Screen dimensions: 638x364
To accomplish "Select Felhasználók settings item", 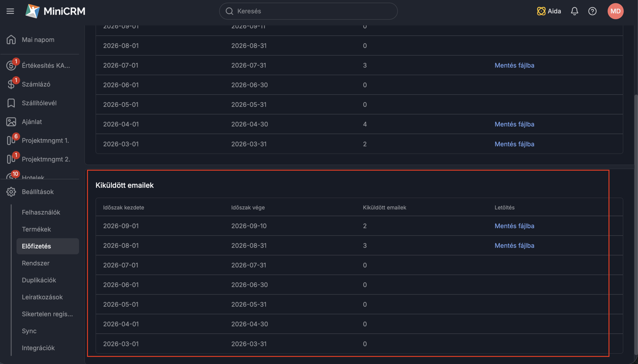I will (x=41, y=212).
